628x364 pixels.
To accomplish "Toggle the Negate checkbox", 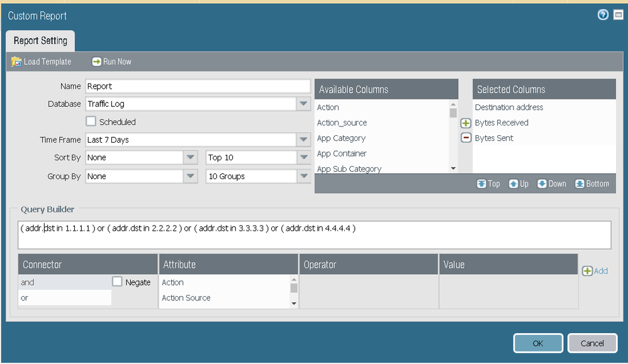I will [117, 282].
